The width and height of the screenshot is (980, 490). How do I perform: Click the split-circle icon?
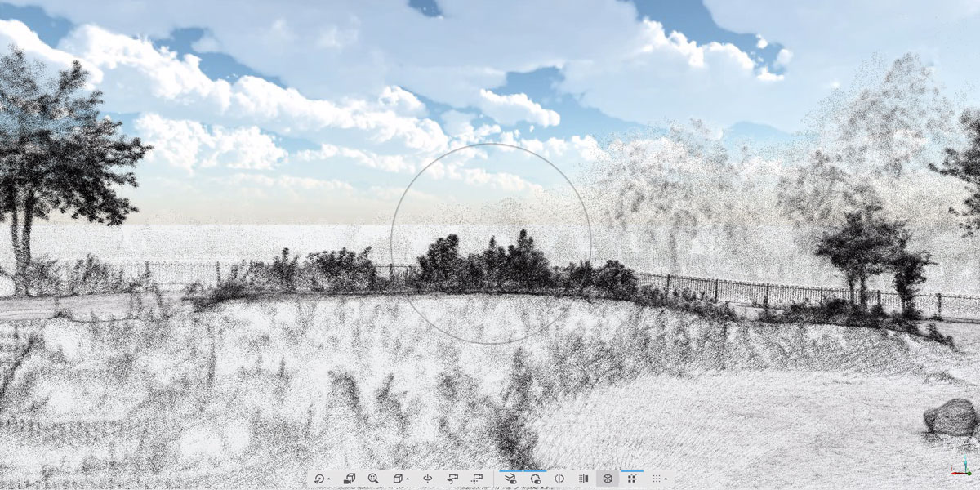pos(559,479)
